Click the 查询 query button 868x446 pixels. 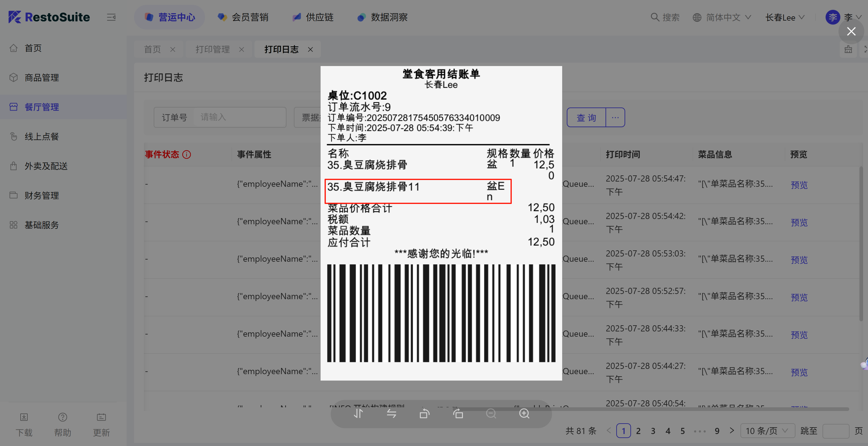[x=586, y=118]
